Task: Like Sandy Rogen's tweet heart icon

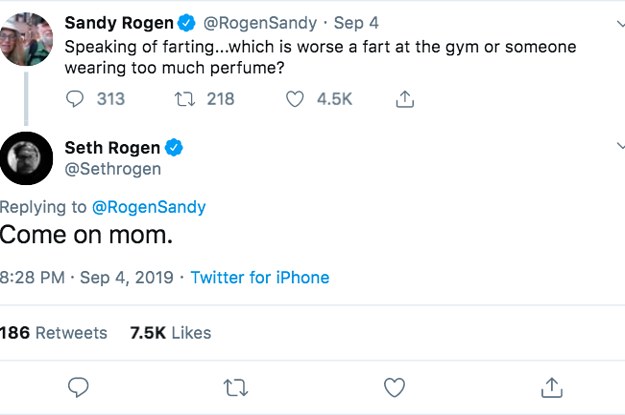Action: (295, 99)
